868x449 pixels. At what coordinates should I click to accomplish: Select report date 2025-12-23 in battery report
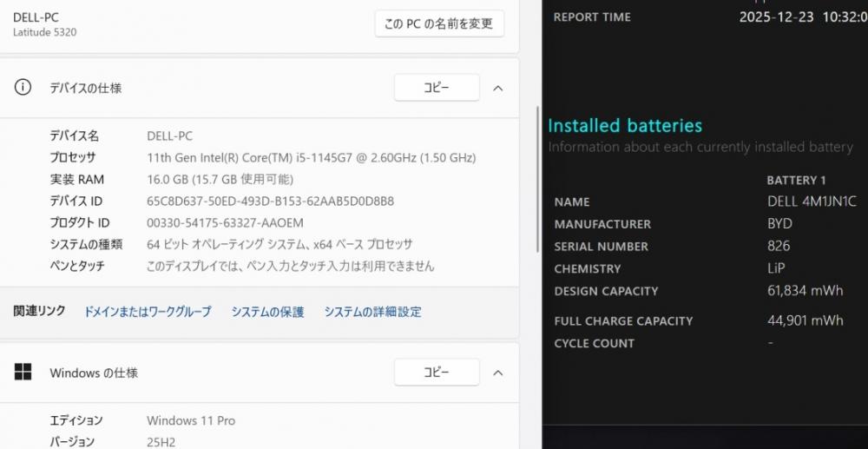coord(776,17)
